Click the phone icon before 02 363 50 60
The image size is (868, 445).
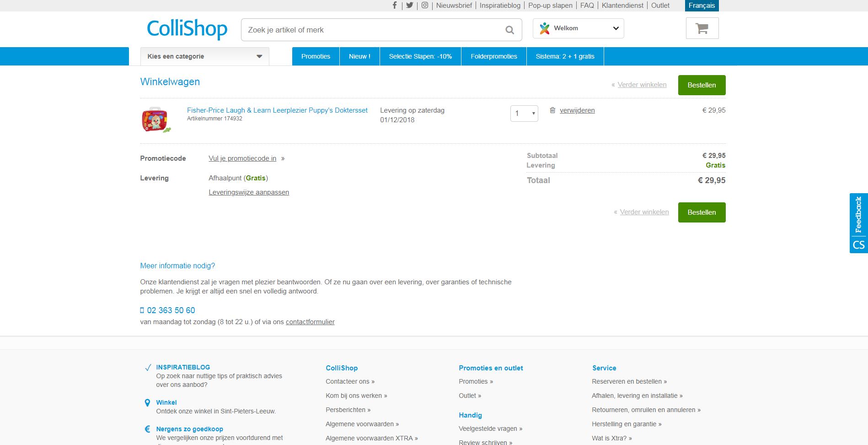point(142,310)
